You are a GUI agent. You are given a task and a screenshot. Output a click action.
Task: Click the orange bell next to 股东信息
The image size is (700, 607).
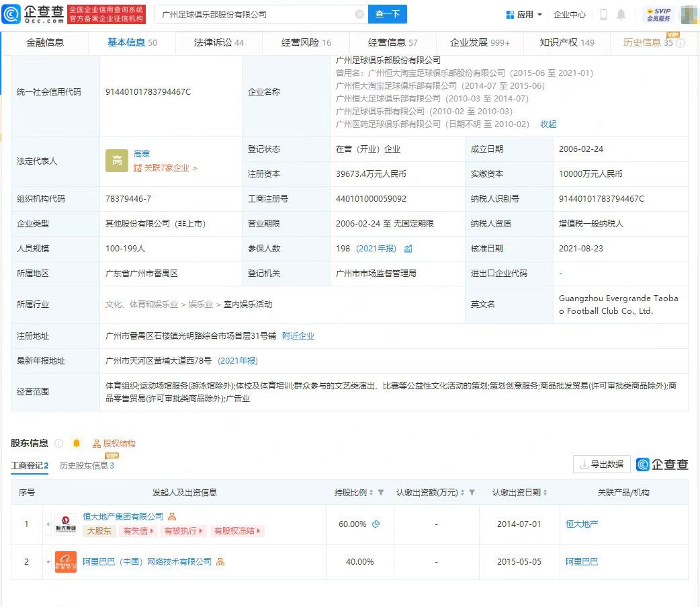coord(77,443)
